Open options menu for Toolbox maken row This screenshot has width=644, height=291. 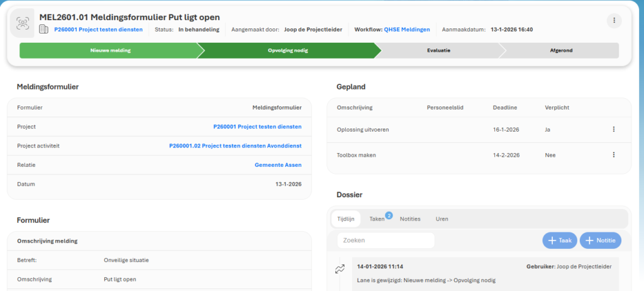point(613,154)
